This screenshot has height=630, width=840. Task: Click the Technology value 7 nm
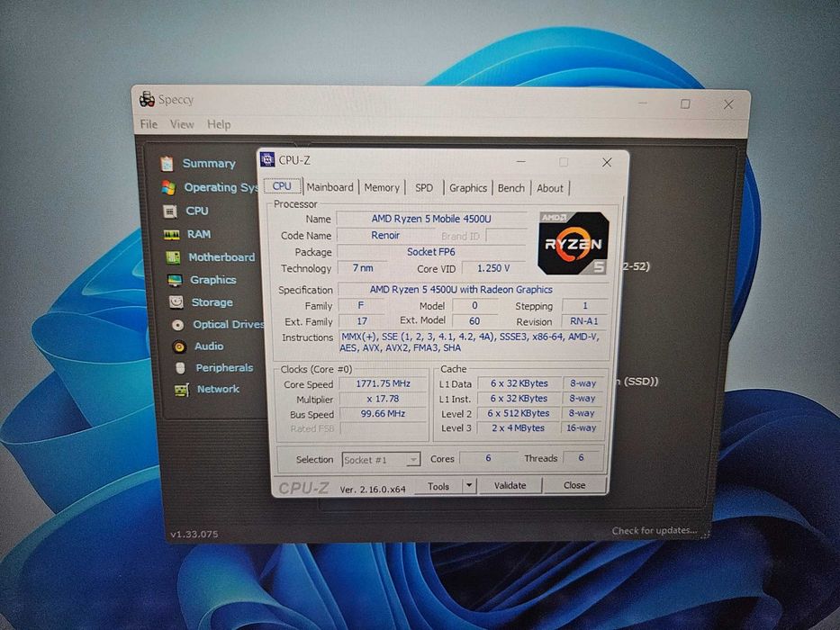tap(363, 267)
